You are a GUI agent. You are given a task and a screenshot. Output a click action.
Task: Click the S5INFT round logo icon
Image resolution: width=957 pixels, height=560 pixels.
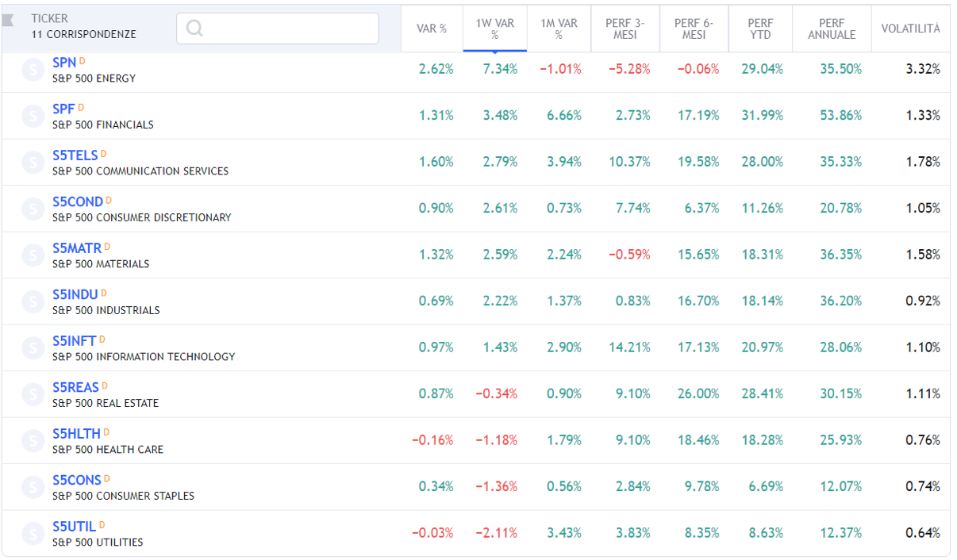33,349
